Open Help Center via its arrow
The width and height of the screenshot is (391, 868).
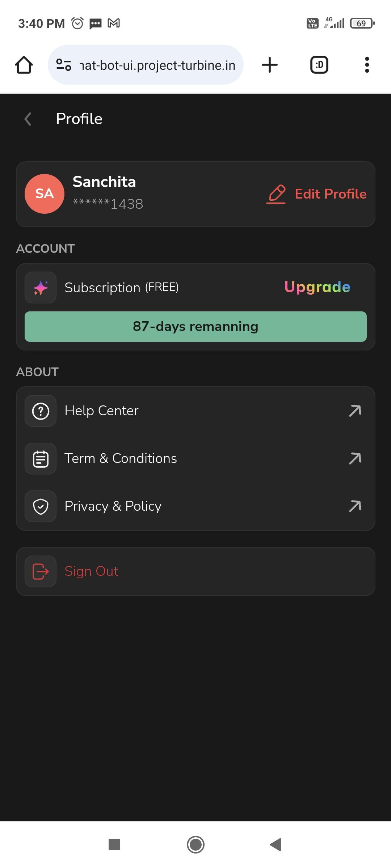[x=355, y=411]
